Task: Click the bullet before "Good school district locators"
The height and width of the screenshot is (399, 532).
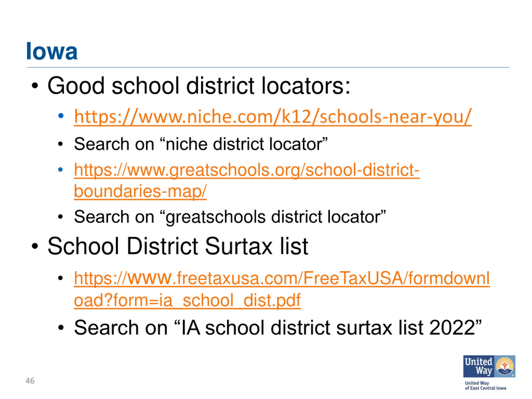Action: click(35, 86)
